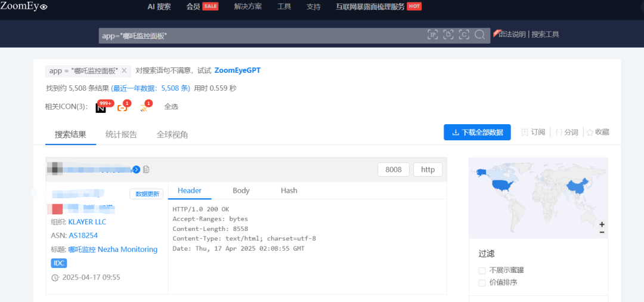This screenshot has width=644, height=302.
Task: Enable 价值排序 checkbox
Action: 482,283
